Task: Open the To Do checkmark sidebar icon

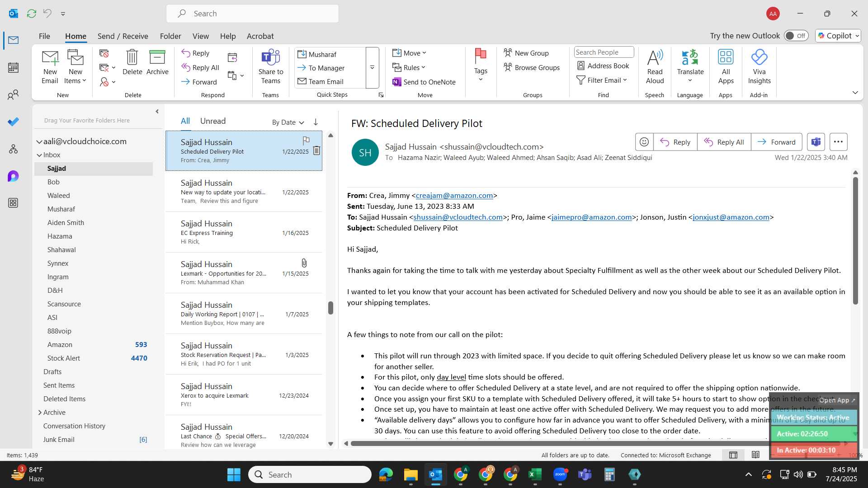Action: tap(14, 122)
